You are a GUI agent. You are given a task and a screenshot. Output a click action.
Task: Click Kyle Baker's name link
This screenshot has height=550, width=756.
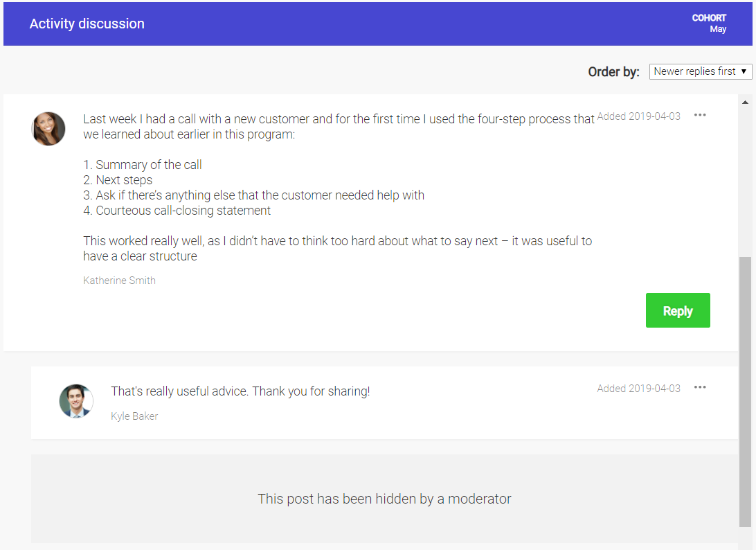tap(134, 416)
